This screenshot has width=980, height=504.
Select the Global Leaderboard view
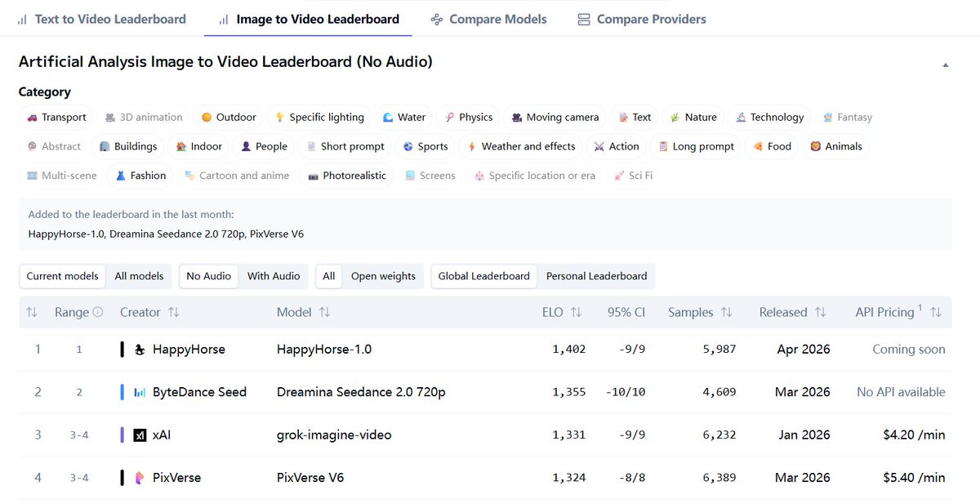click(x=484, y=276)
